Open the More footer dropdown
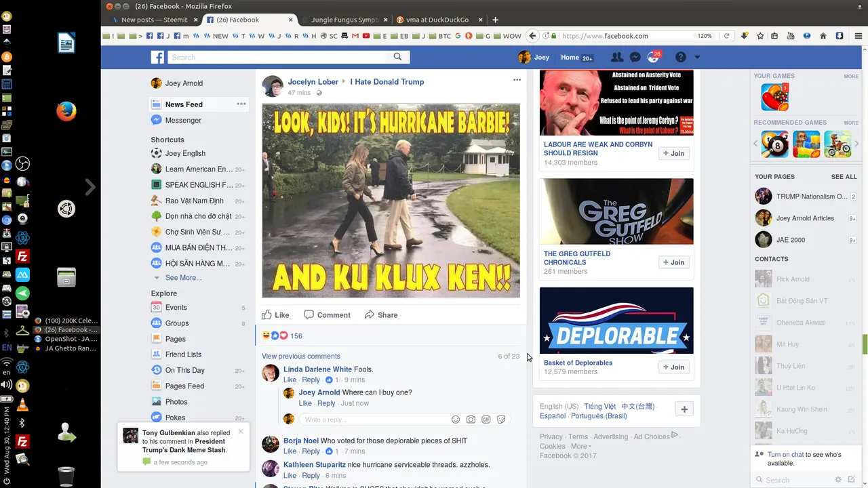868x488 pixels. 580,447
